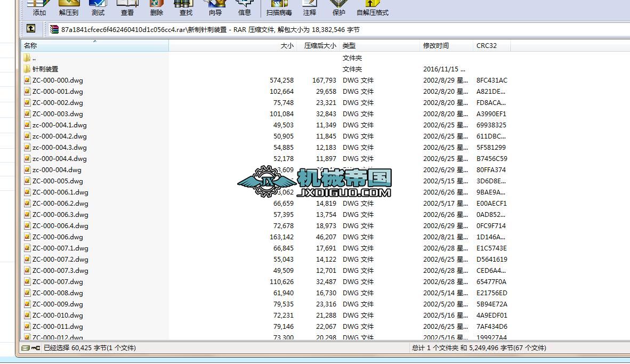This screenshot has height=364, width=630.
Task: Click the size value 163,142
Action: (x=281, y=237)
